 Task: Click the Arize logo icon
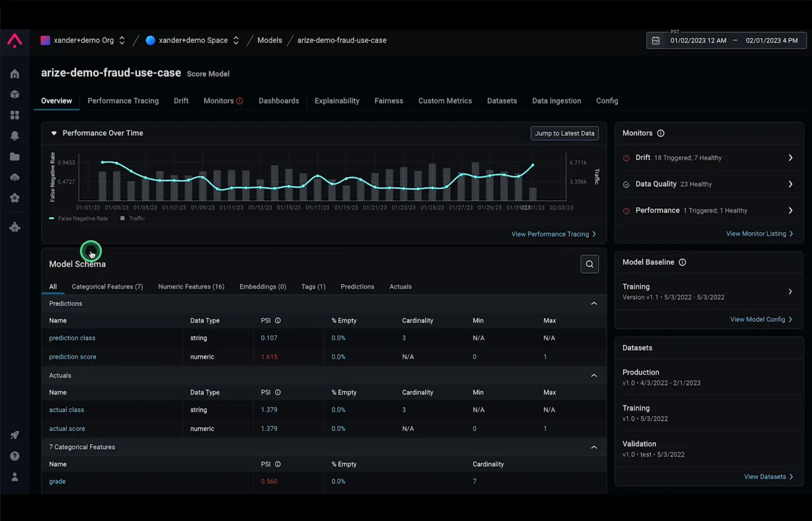tap(15, 40)
